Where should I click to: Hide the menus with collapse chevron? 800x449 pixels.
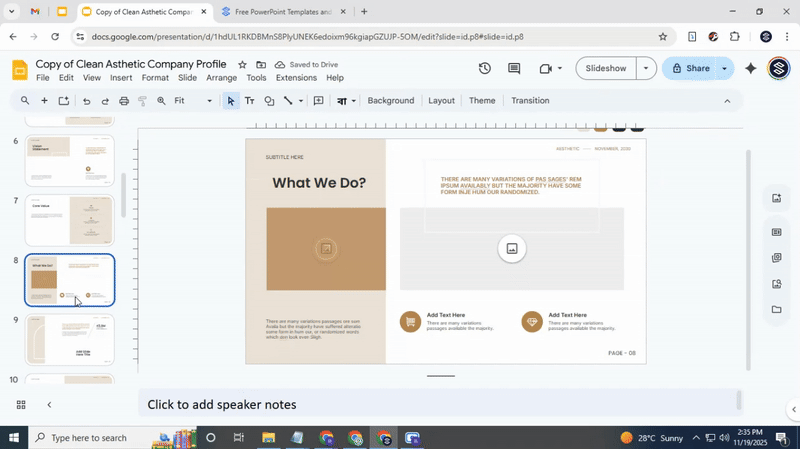[727, 101]
